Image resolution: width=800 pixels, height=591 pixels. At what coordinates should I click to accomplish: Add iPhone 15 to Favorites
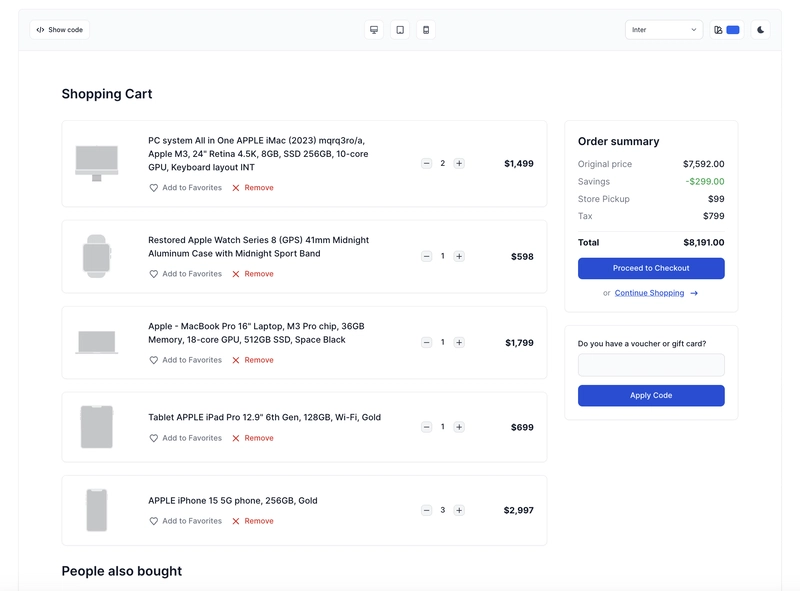(x=186, y=521)
